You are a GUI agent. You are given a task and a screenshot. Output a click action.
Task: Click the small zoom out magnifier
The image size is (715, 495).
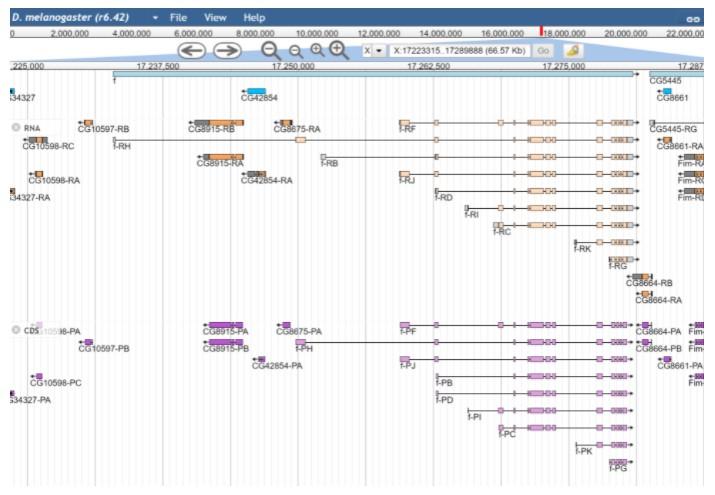coord(296,51)
